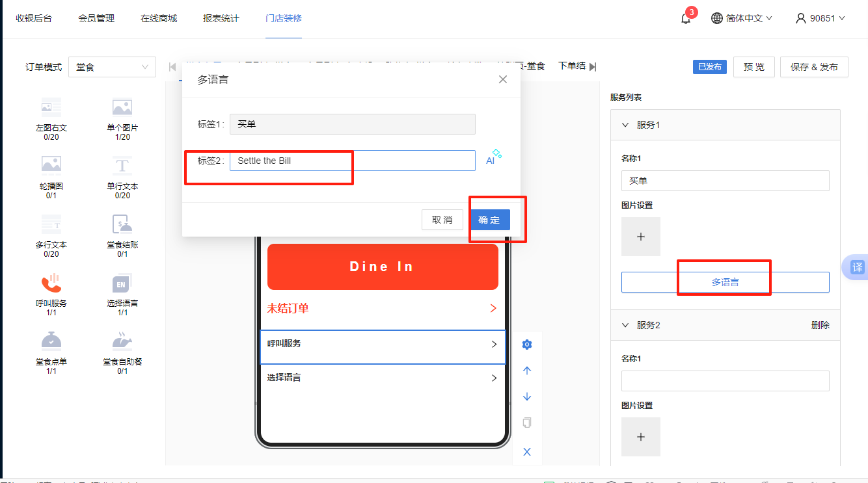868x483 pixels.
Task: Click the copy component icon
Action: coord(527,423)
